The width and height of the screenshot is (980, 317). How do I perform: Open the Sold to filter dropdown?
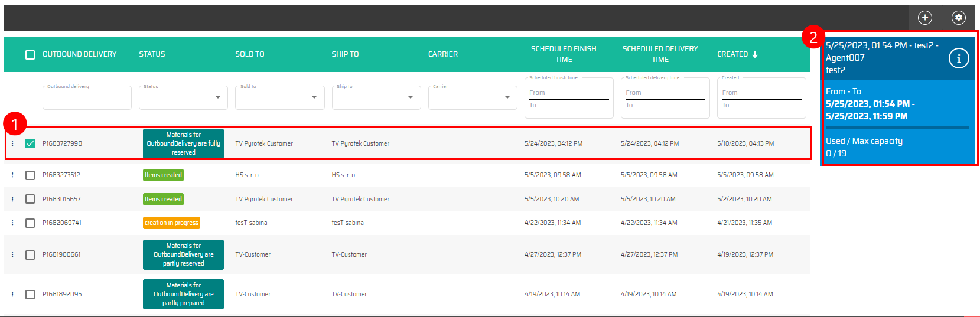[314, 97]
